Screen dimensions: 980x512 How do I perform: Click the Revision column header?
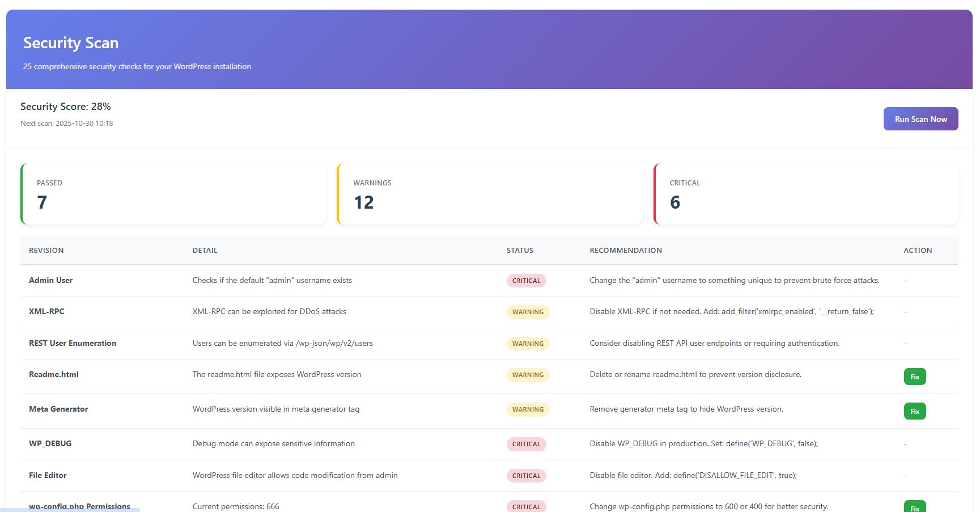coord(46,250)
